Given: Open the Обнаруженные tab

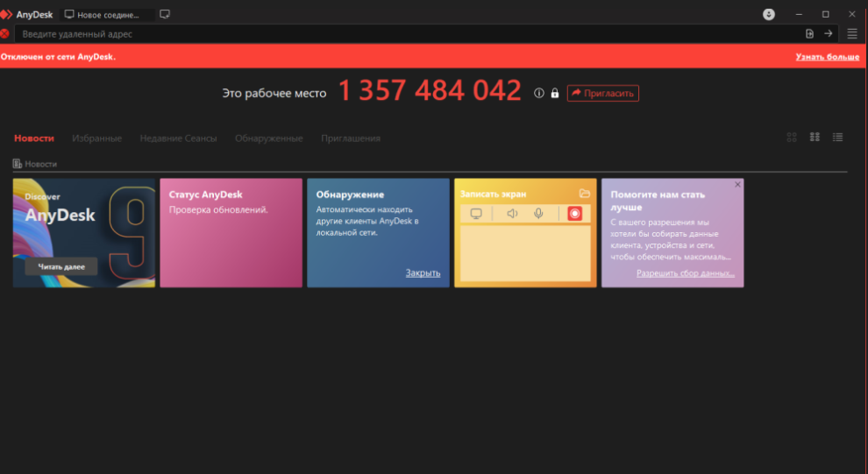Looking at the screenshot, I should (x=269, y=138).
